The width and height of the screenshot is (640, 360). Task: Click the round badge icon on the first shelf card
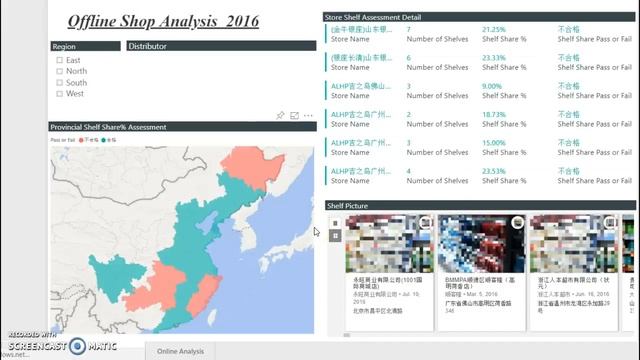pyautogui.click(x=425, y=222)
